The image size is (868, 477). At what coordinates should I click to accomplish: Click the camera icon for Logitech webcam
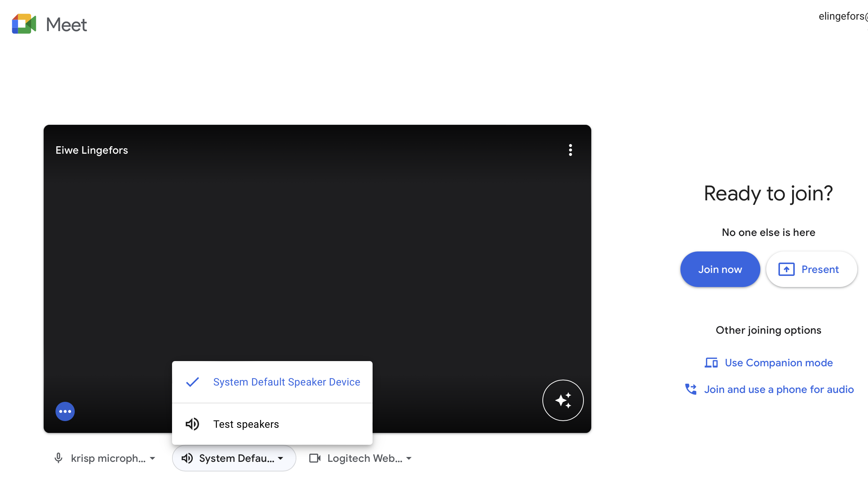click(315, 458)
